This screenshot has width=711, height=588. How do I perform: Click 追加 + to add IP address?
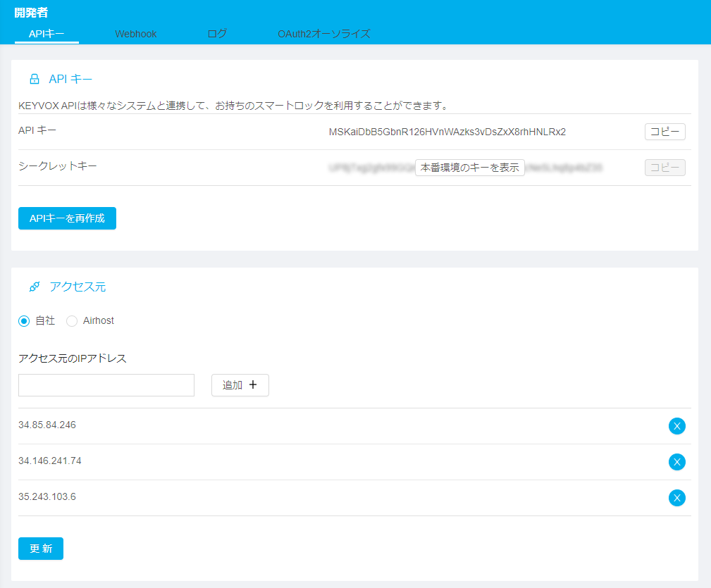pyautogui.click(x=240, y=385)
